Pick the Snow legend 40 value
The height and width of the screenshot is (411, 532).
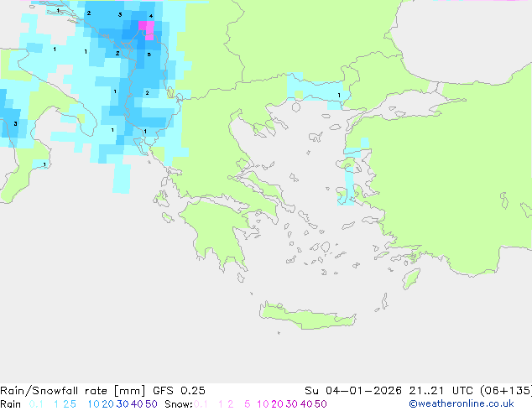tap(306, 404)
